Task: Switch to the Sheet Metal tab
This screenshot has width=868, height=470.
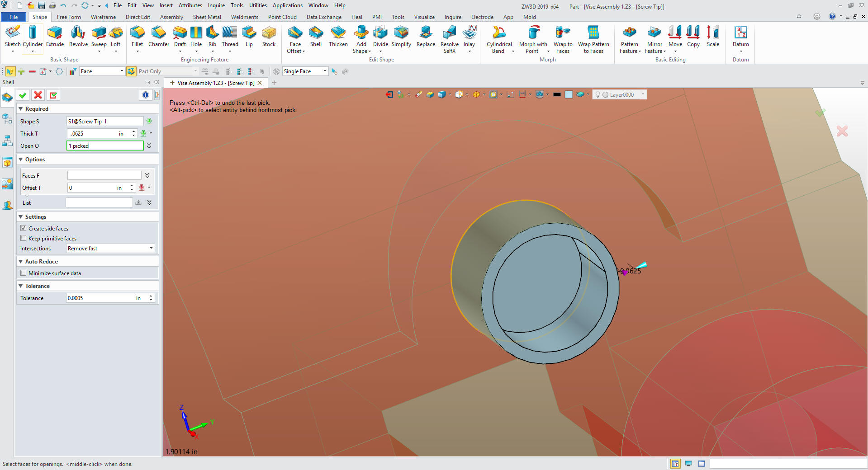Action: tap(207, 17)
